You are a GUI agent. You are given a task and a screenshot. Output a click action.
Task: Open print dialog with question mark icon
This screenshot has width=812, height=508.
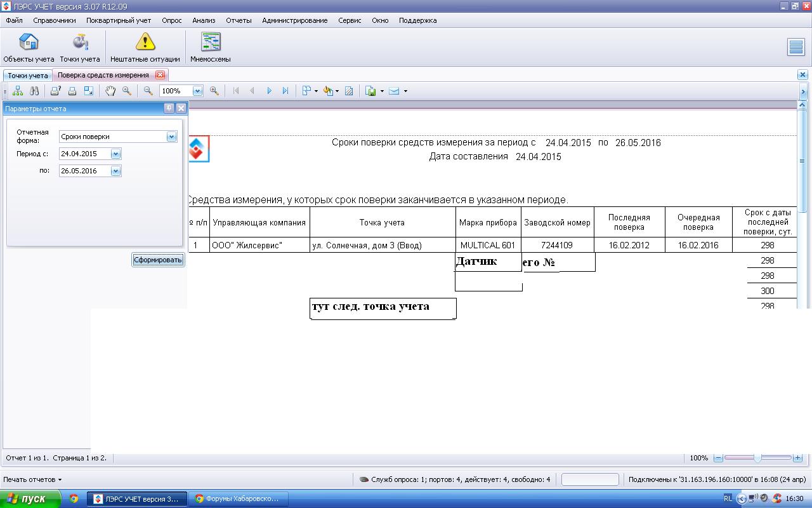pos(56,91)
